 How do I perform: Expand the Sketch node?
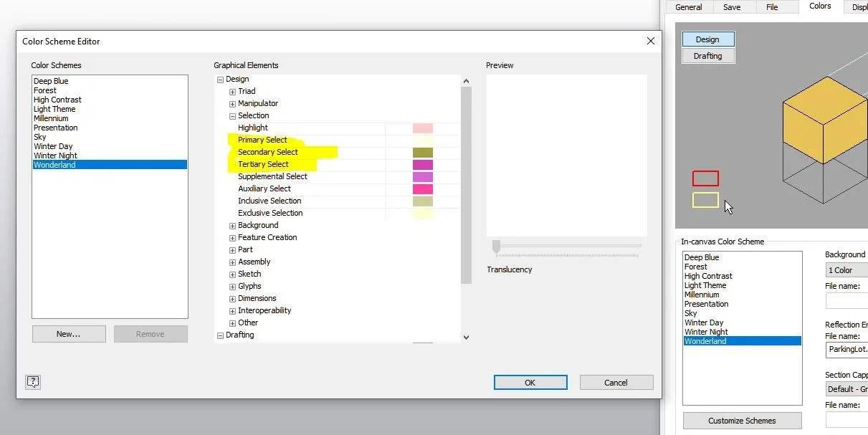click(232, 274)
